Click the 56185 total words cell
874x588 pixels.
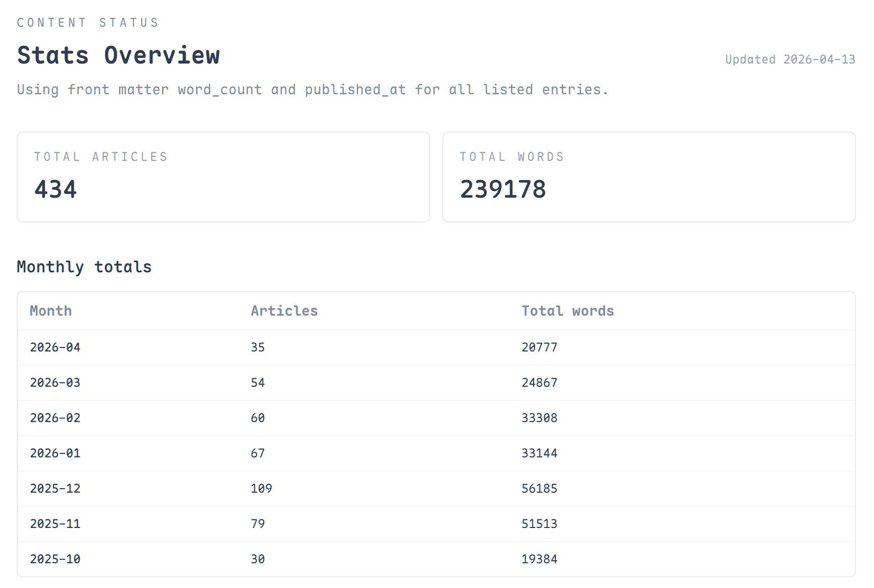[539, 489]
